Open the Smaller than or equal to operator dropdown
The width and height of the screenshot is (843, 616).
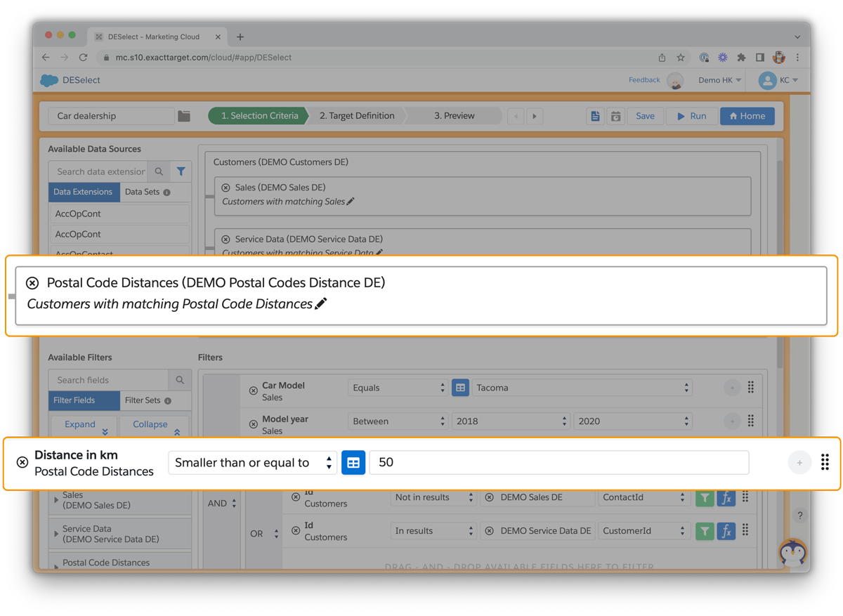pos(252,463)
